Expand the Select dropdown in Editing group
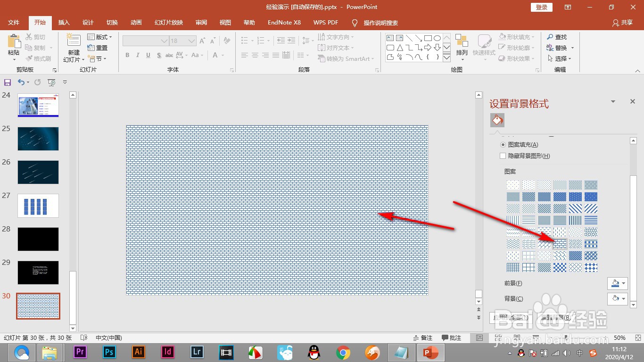 tap(560, 58)
